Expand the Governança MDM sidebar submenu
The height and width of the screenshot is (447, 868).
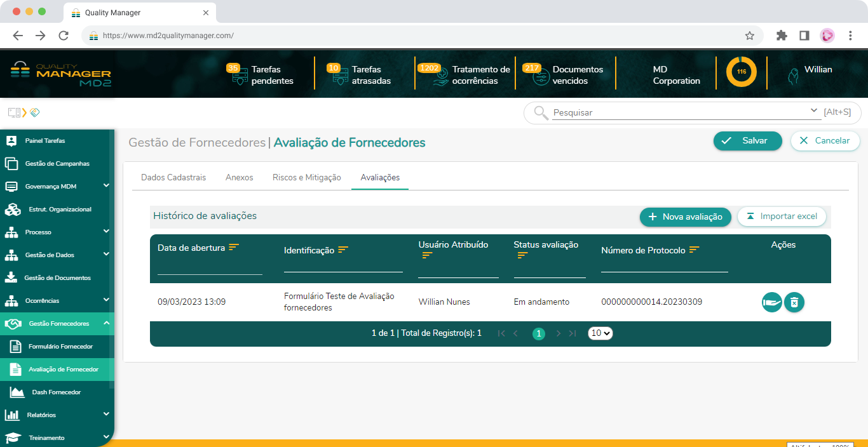(x=105, y=187)
